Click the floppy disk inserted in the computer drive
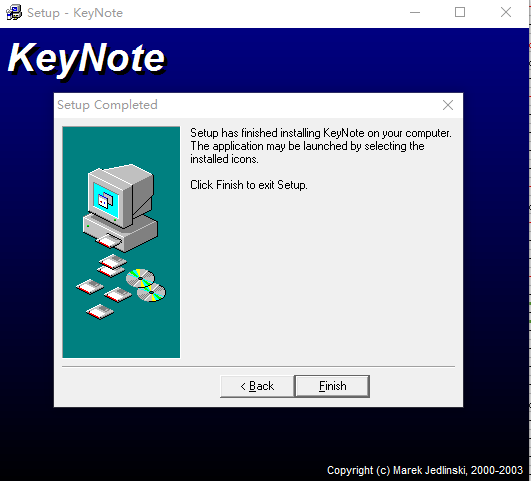Screen dimensions: 531x481 point(108,241)
